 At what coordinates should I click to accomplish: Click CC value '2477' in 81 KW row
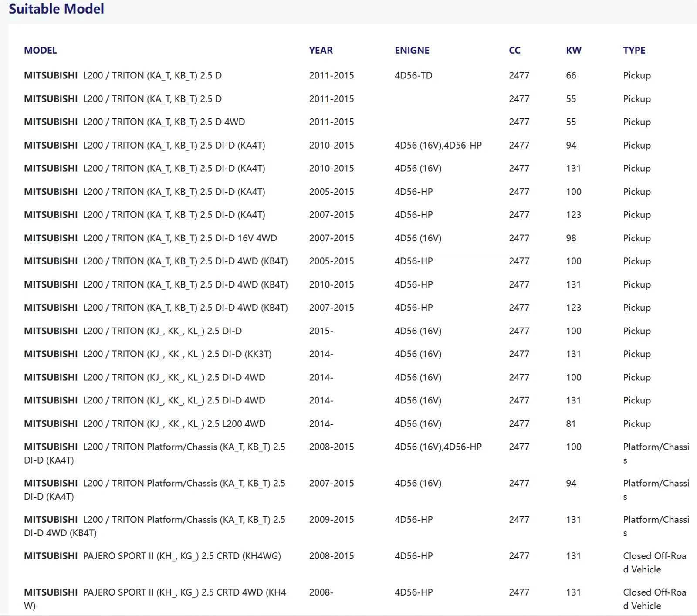point(519,424)
